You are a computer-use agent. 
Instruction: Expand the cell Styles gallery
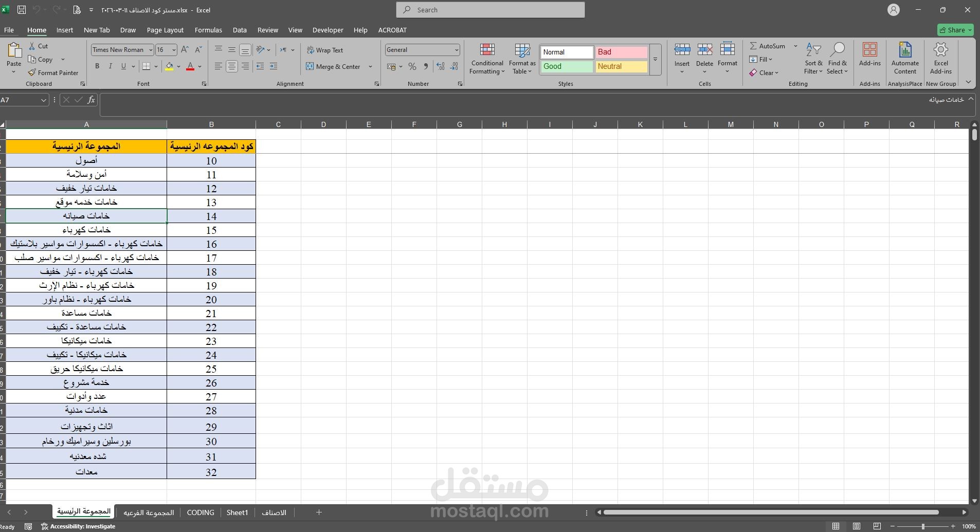click(x=655, y=59)
